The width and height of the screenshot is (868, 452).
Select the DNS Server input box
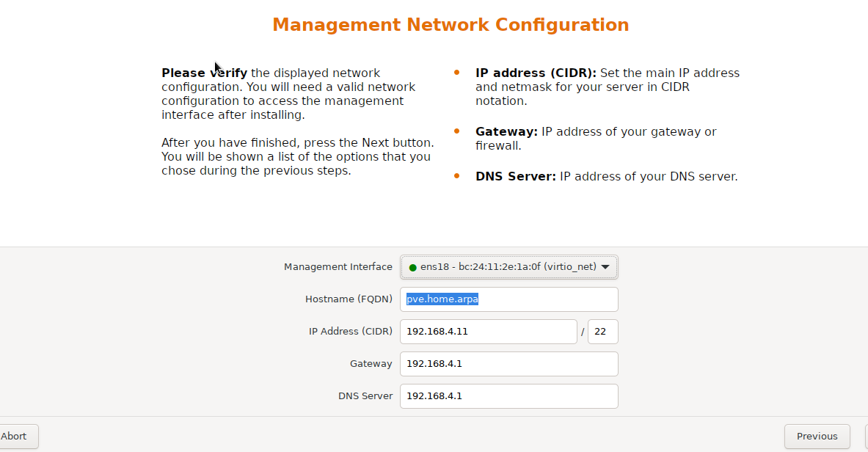[x=508, y=395]
